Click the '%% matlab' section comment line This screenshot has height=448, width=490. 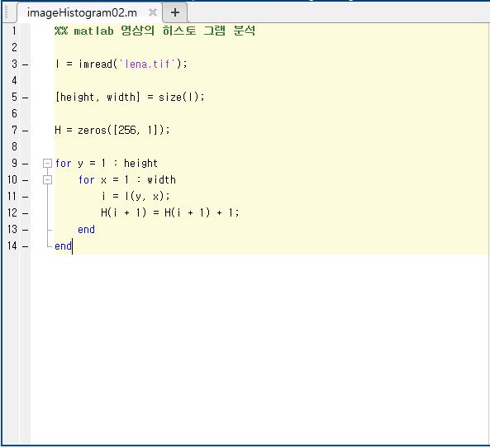click(155, 31)
